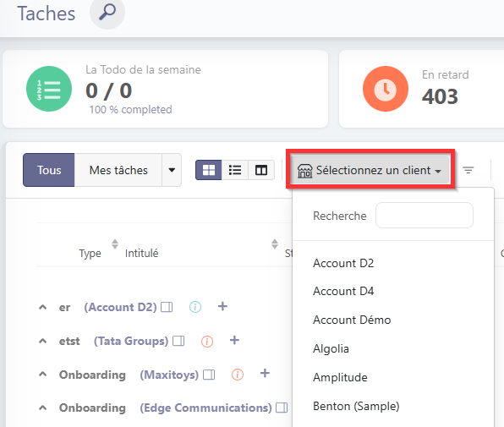Select the Tous filter toggle
The width and height of the screenshot is (504, 427).
tap(49, 170)
